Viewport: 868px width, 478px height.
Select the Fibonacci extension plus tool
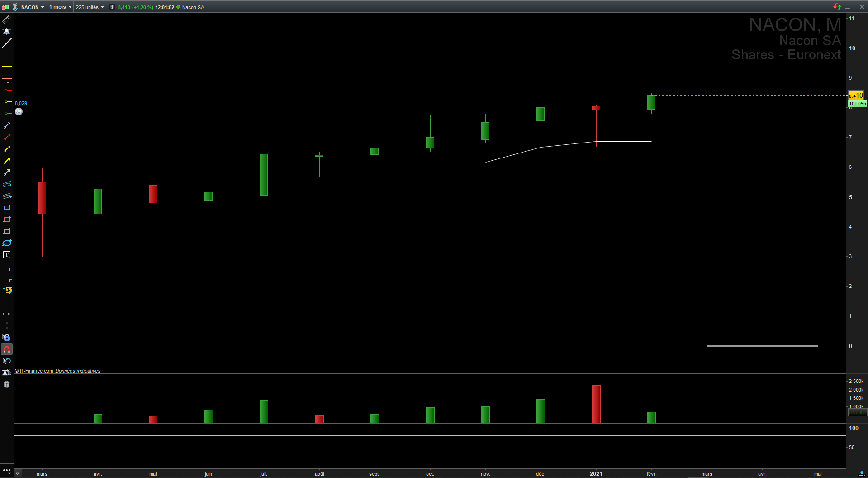[7, 291]
